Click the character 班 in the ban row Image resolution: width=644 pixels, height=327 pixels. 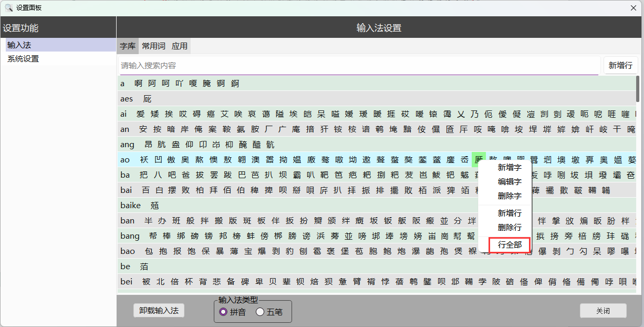click(176, 221)
